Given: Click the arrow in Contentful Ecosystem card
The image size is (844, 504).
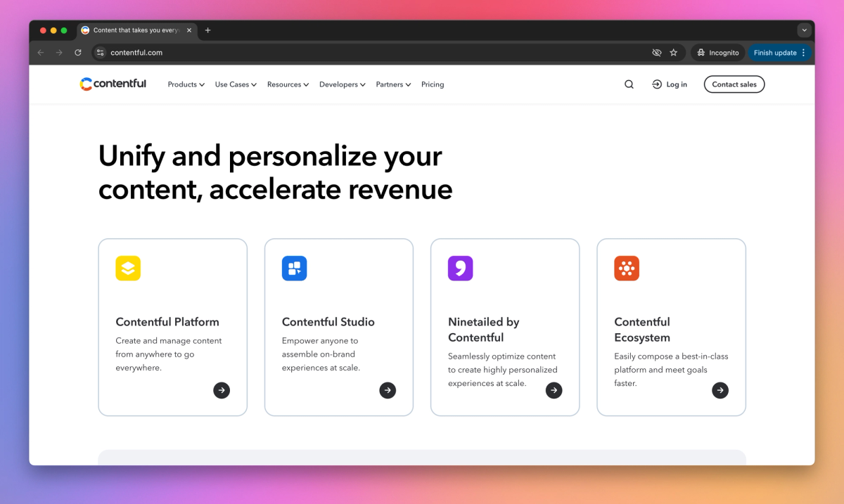Looking at the screenshot, I should click(x=720, y=390).
